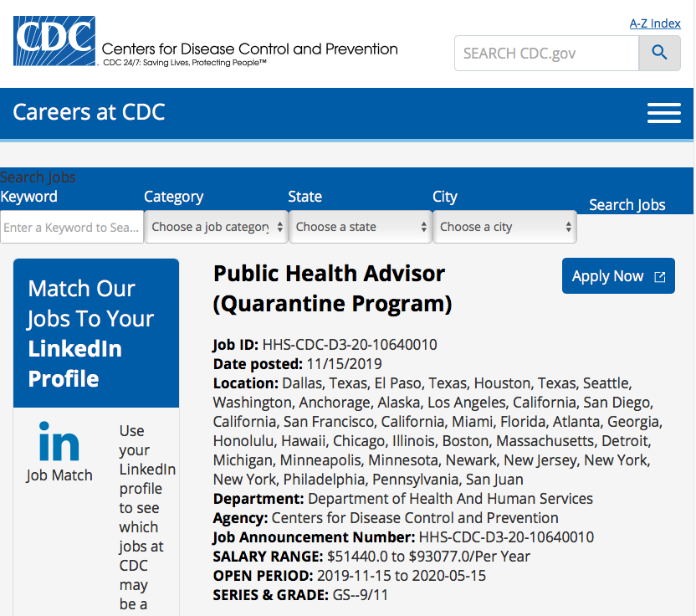Open the hamburger navigation menu
Viewport: 696px width, 616px height.
664,113
